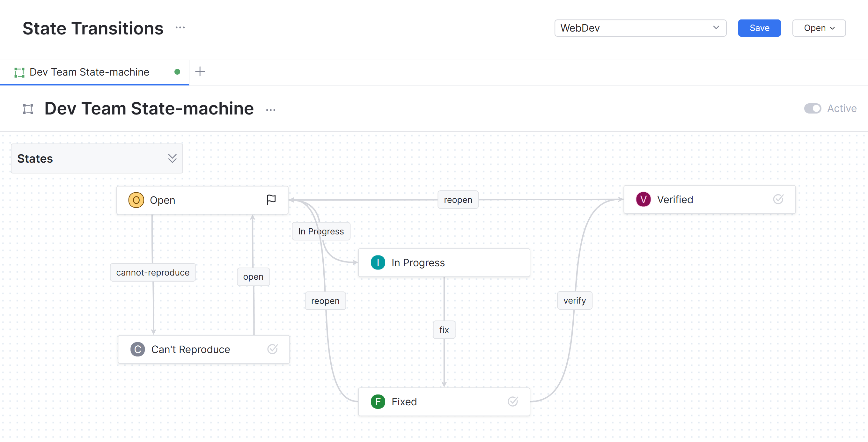Click the flag icon on the Open state

(x=271, y=199)
